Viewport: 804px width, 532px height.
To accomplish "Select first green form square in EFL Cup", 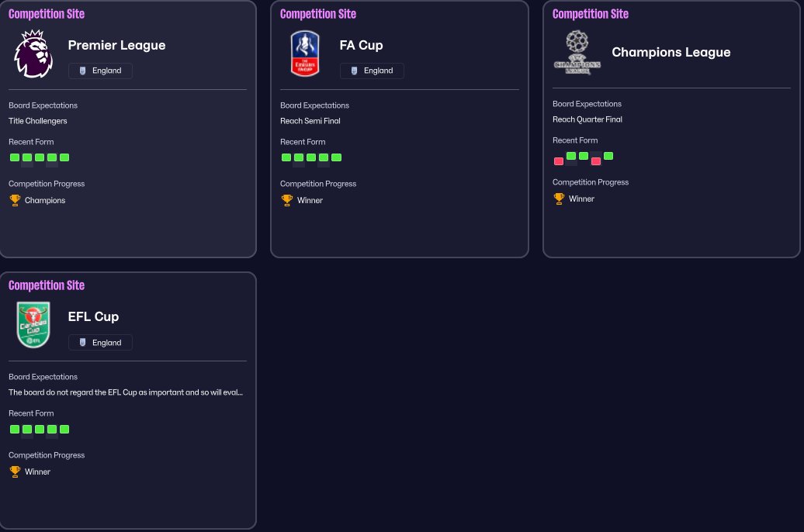I will [15, 429].
